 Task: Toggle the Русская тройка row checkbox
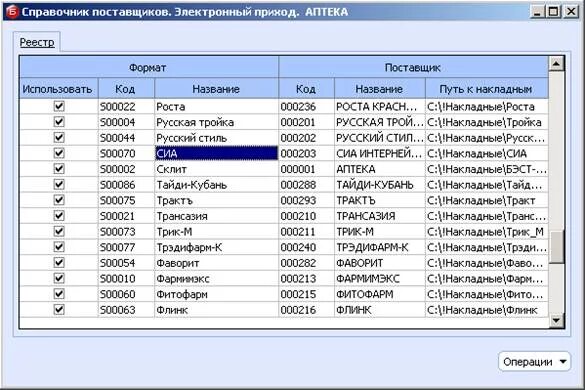point(59,122)
